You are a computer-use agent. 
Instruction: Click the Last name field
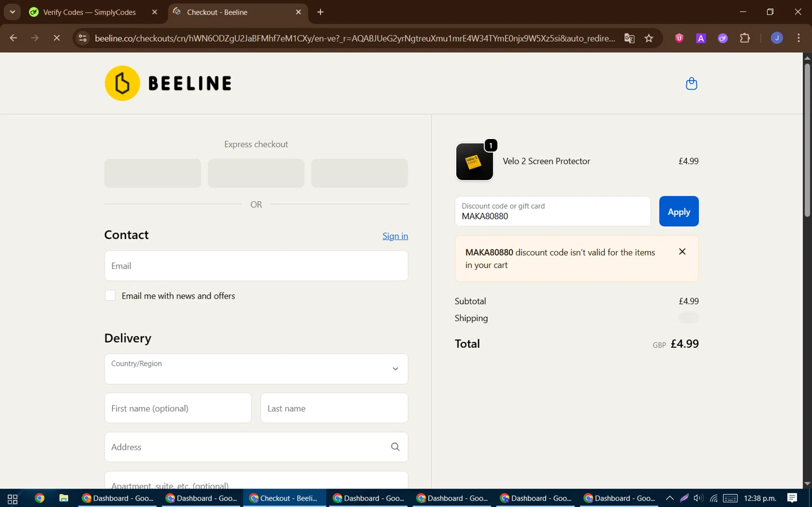[334, 408]
